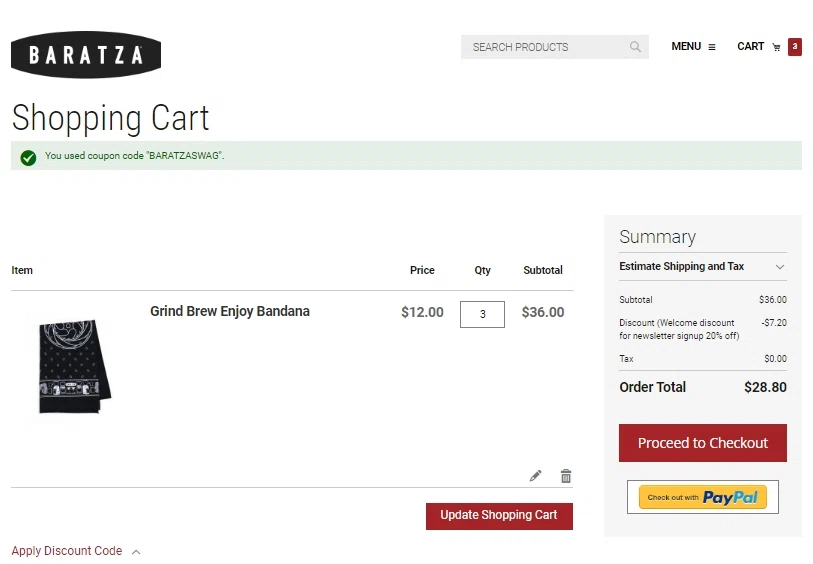Image resolution: width=813 pixels, height=564 pixels.
Task: Click the green checkmark success icon
Action: (29, 158)
